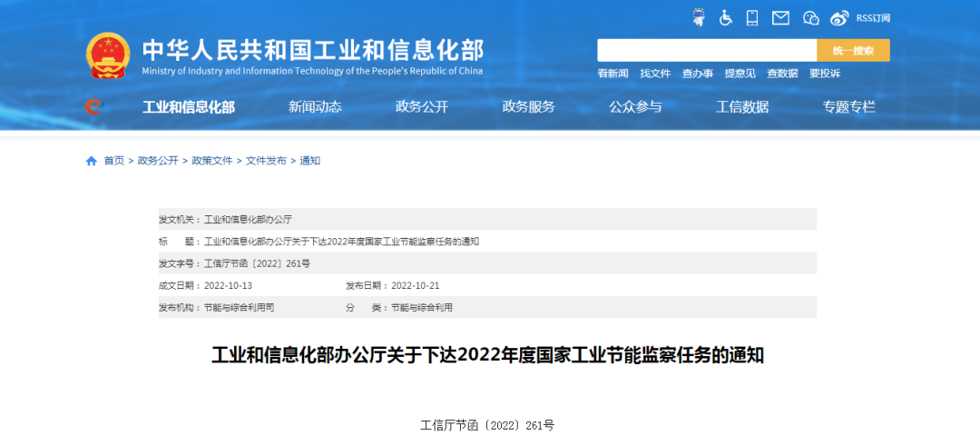The image size is (980, 436).
Task: Select the 公众参与 navigation item
Action: click(x=635, y=107)
